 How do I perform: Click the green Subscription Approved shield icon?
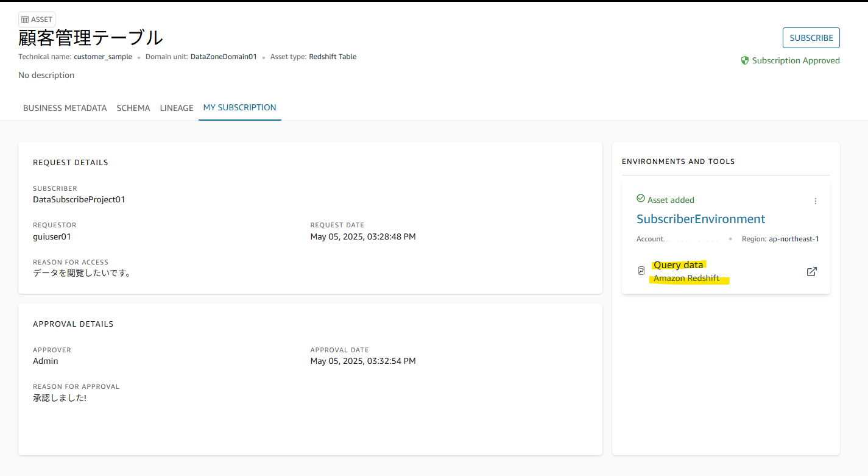click(x=744, y=60)
